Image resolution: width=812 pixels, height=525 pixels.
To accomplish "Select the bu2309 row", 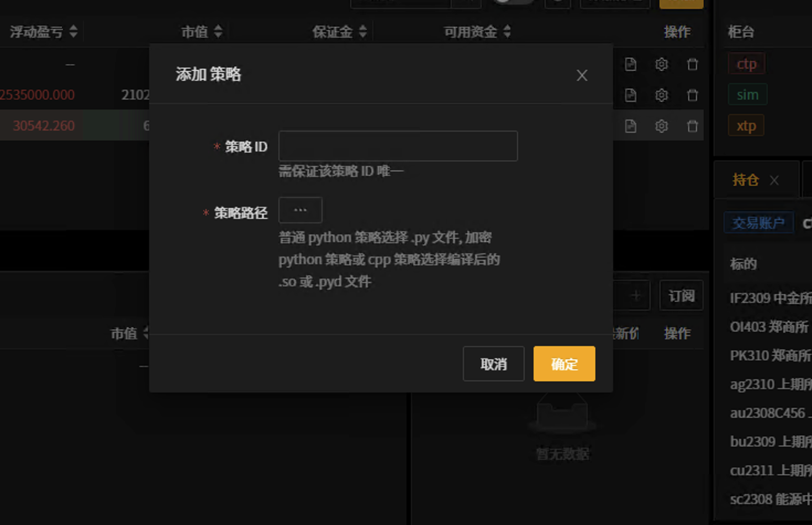I will 771,442.
